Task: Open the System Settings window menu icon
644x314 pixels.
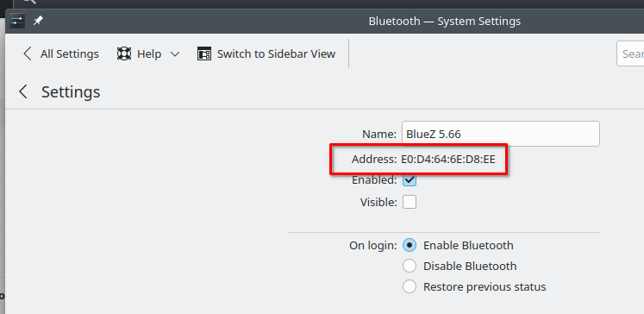Action: pos(17,21)
